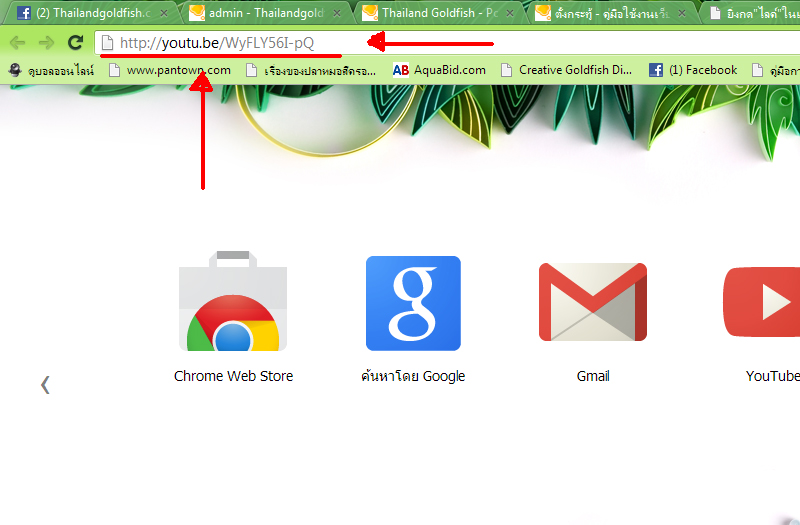This screenshot has width=800, height=525.
Task: Close the Thailand Goldfish - Po tab
Action: pos(510,13)
